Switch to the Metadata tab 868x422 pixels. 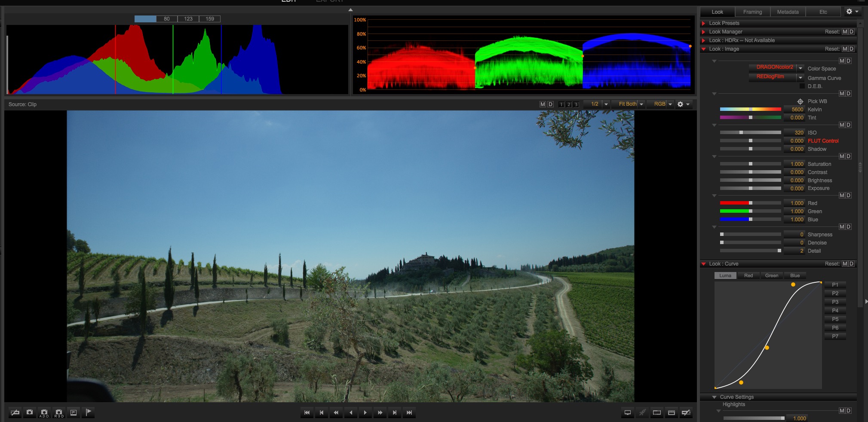pos(788,12)
